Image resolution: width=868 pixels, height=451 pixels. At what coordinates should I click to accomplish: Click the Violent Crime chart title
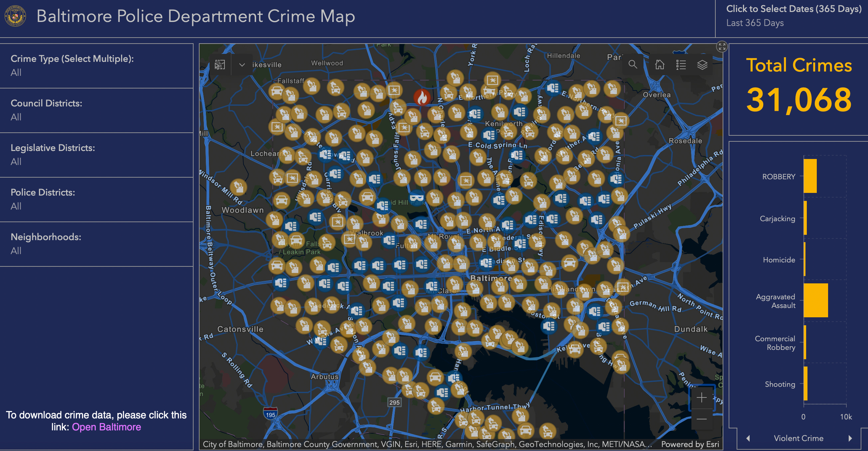pyautogui.click(x=798, y=438)
